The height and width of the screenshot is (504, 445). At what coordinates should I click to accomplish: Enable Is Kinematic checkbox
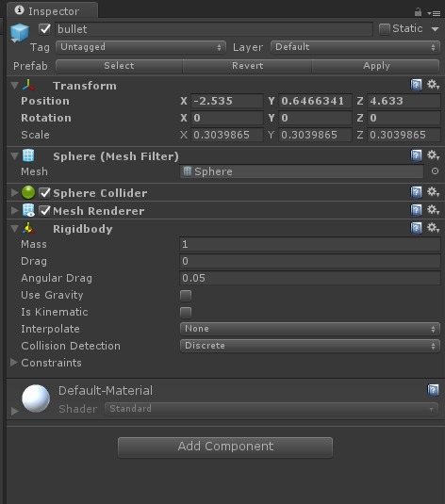[x=186, y=313]
